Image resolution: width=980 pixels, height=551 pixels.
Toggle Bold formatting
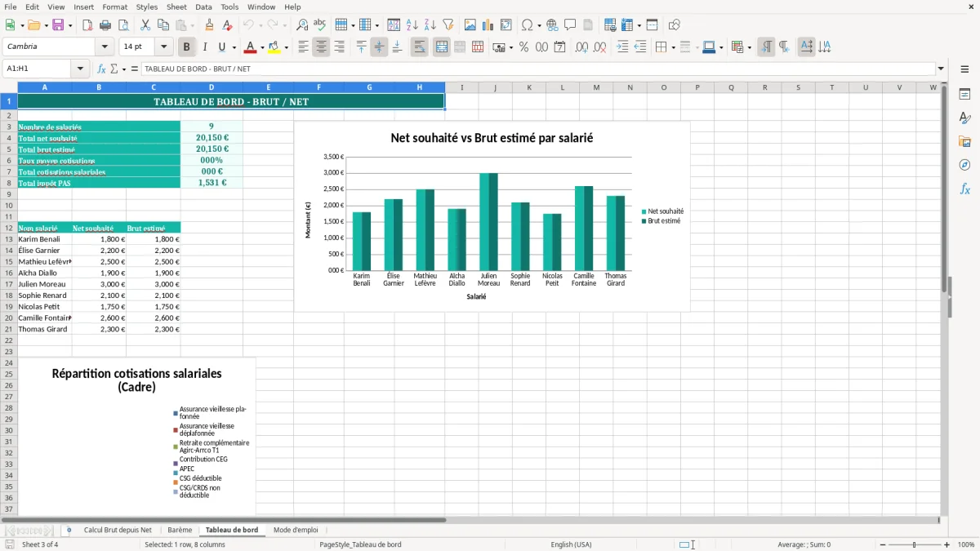tap(186, 47)
